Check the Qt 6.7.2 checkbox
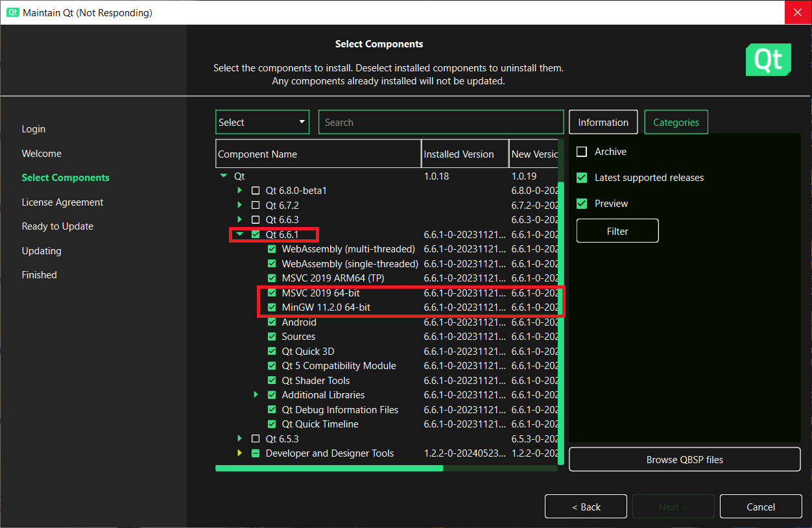812x528 pixels. pos(256,206)
